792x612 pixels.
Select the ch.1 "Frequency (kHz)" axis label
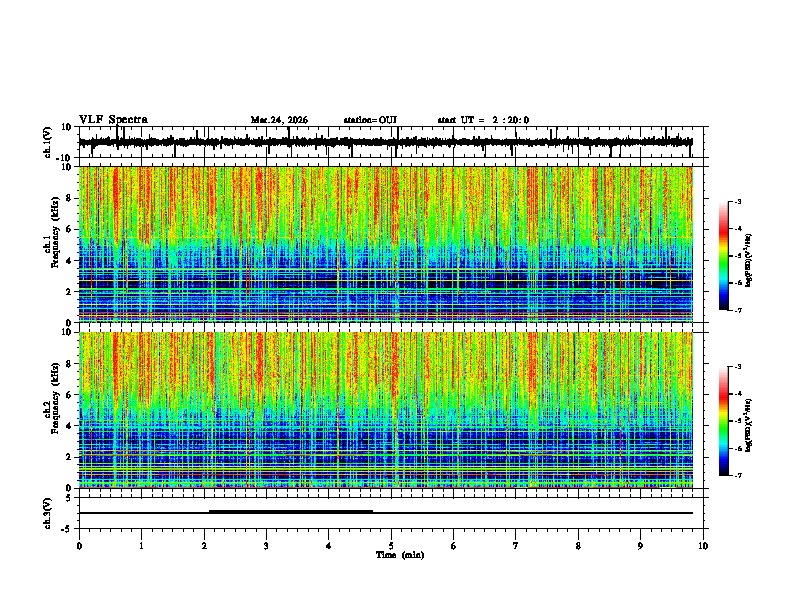click(55, 232)
